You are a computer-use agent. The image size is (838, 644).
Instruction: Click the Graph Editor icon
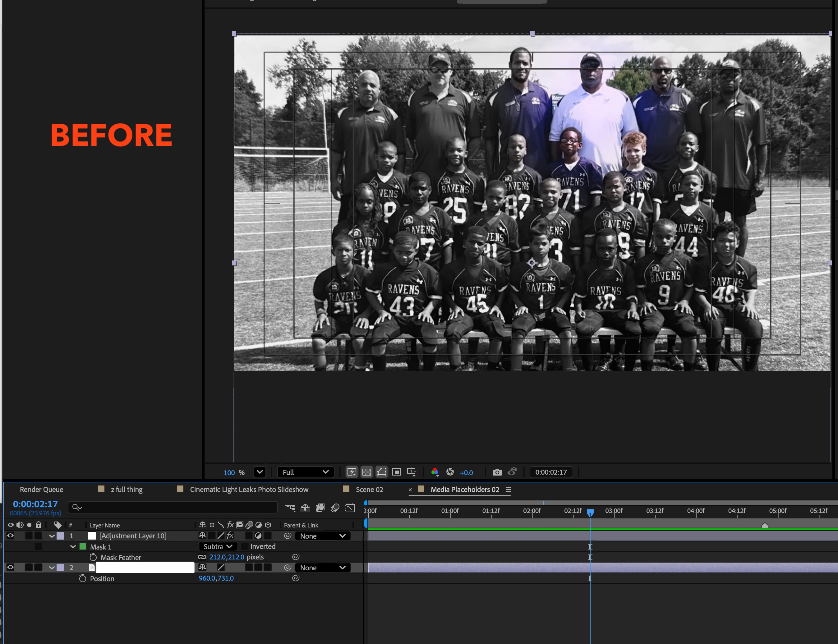coord(350,508)
